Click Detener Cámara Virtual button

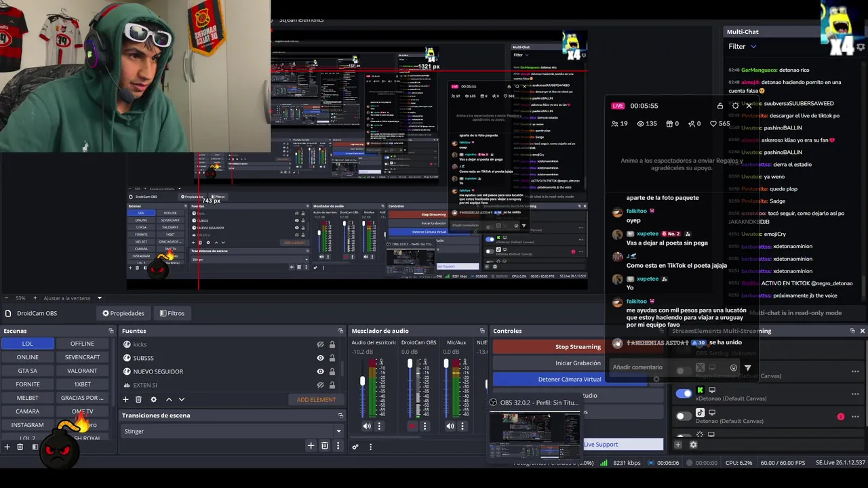pyautogui.click(x=569, y=380)
